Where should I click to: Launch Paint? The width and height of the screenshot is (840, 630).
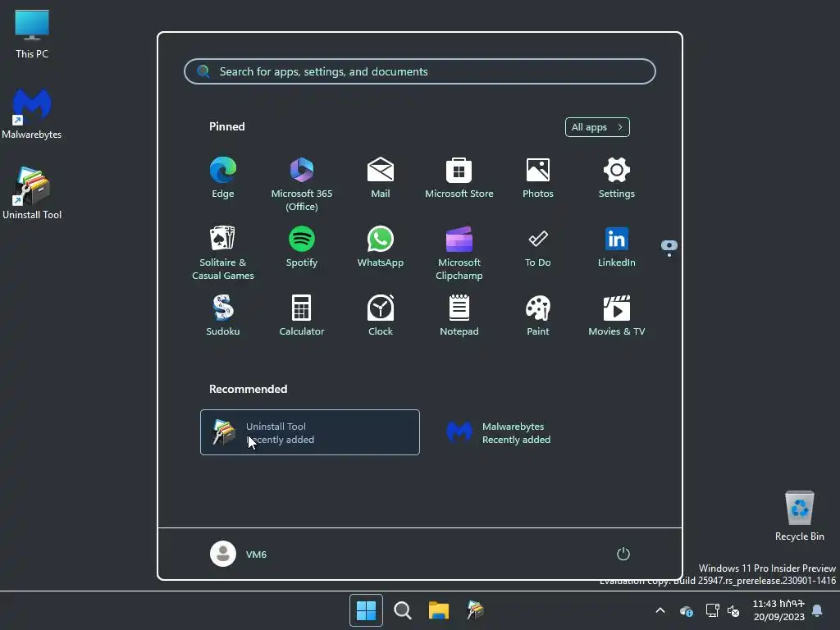pos(538,315)
